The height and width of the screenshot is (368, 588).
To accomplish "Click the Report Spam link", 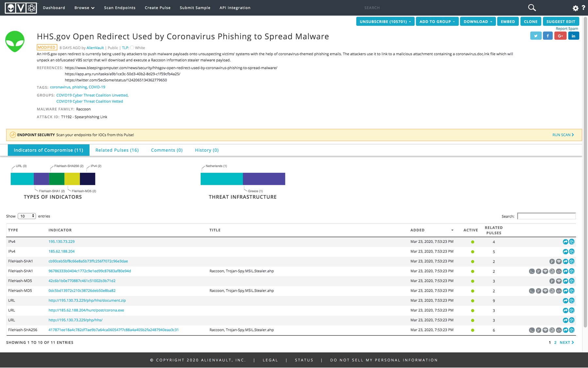I will pyautogui.click(x=567, y=29).
